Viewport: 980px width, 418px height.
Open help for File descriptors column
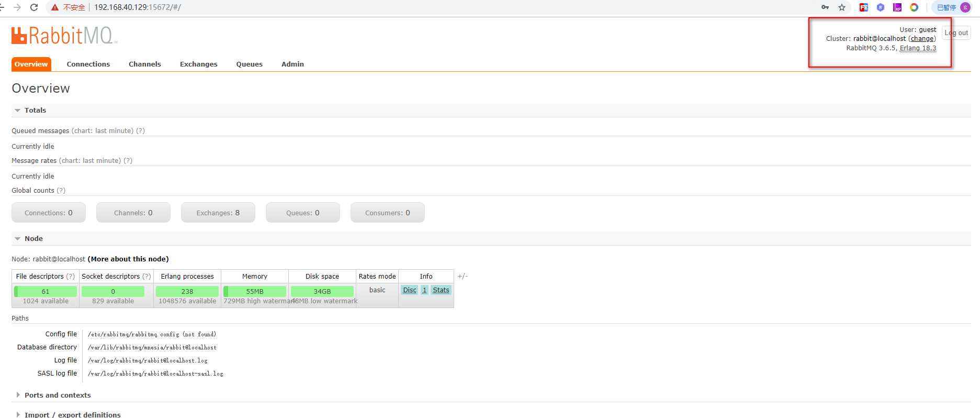pyautogui.click(x=71, y=277)
